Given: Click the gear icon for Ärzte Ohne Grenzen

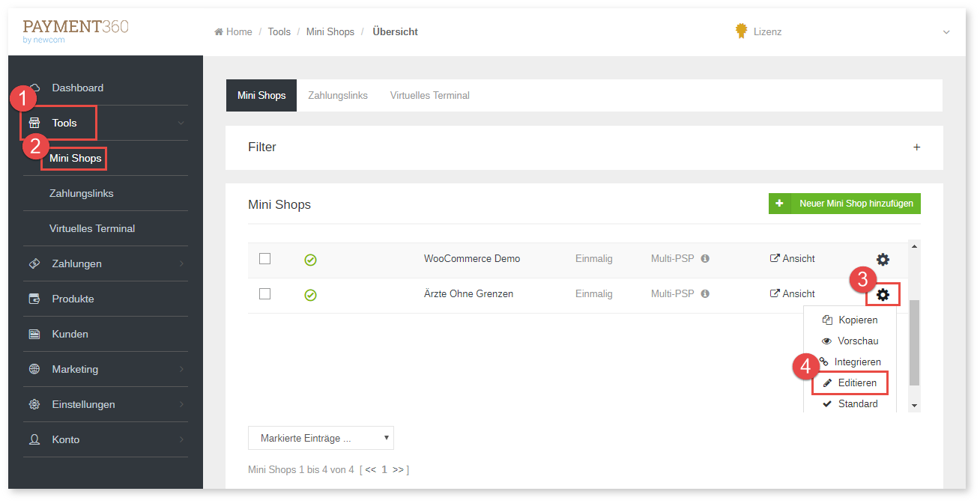Looking at the screenshot, I should [883, 295].
